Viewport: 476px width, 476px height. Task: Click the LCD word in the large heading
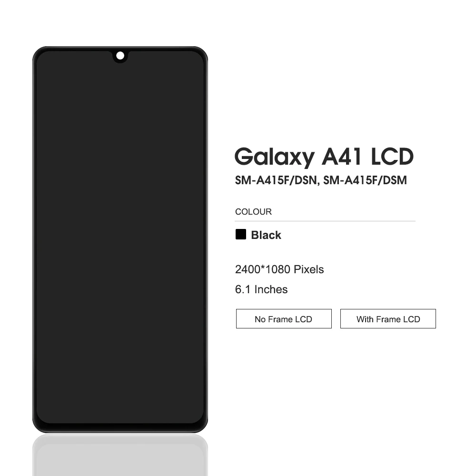(x=392, y=157)
